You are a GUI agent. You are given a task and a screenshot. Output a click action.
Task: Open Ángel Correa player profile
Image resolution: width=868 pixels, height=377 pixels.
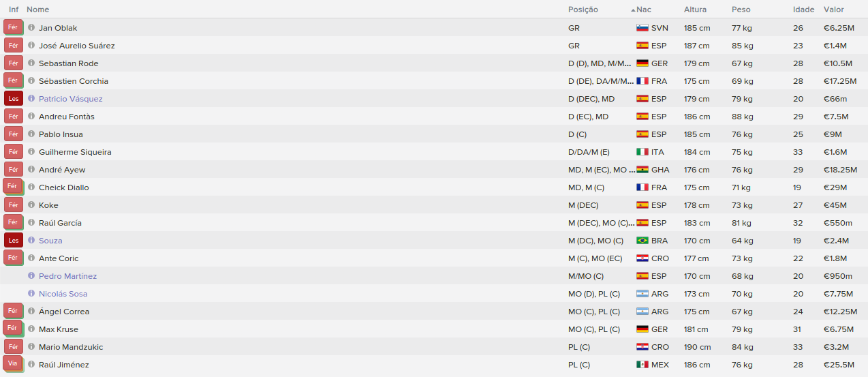pos(64,312)
